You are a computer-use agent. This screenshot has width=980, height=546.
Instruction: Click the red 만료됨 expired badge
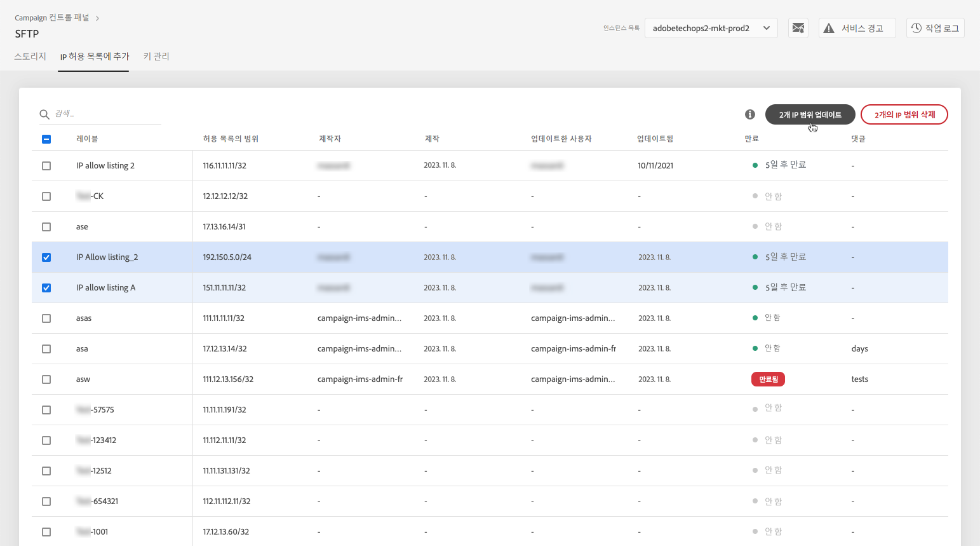pyautogui.click(x=769, y=379)
